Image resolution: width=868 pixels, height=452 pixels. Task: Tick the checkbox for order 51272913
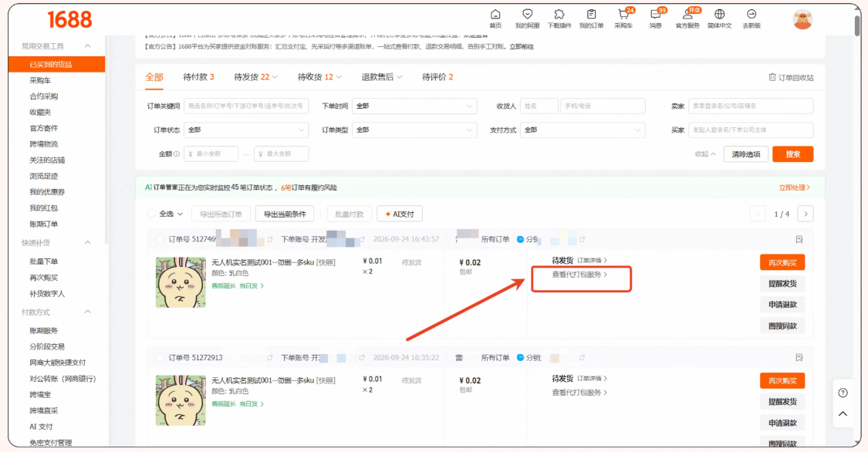pos(160,358)
